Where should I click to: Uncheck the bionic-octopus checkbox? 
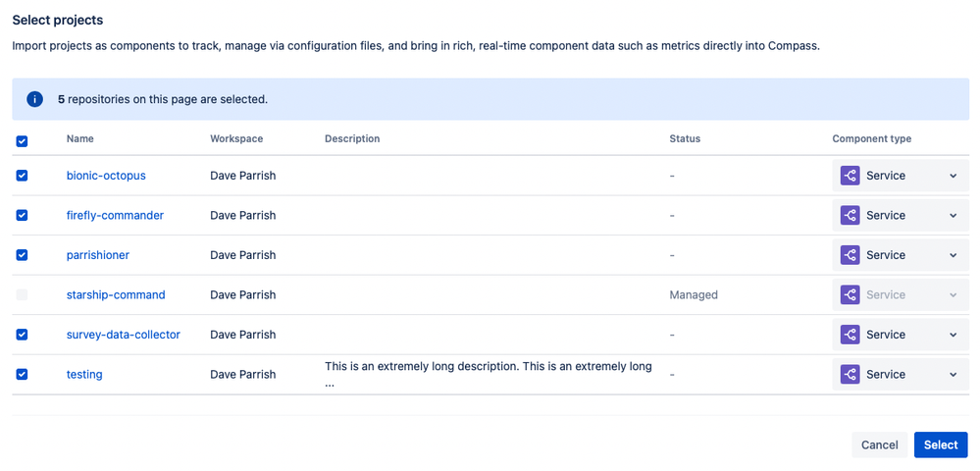(22, 176)
